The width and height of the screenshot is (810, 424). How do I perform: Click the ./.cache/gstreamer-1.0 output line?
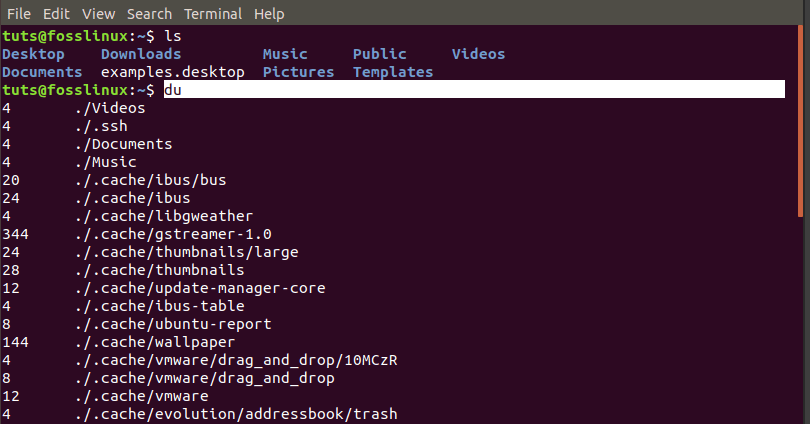pos(137,234)
